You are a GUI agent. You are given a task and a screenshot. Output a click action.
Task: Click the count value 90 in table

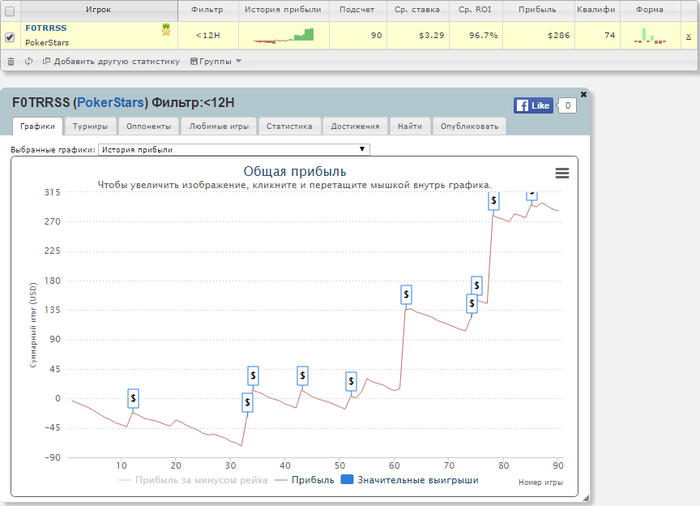click(376, 35)
